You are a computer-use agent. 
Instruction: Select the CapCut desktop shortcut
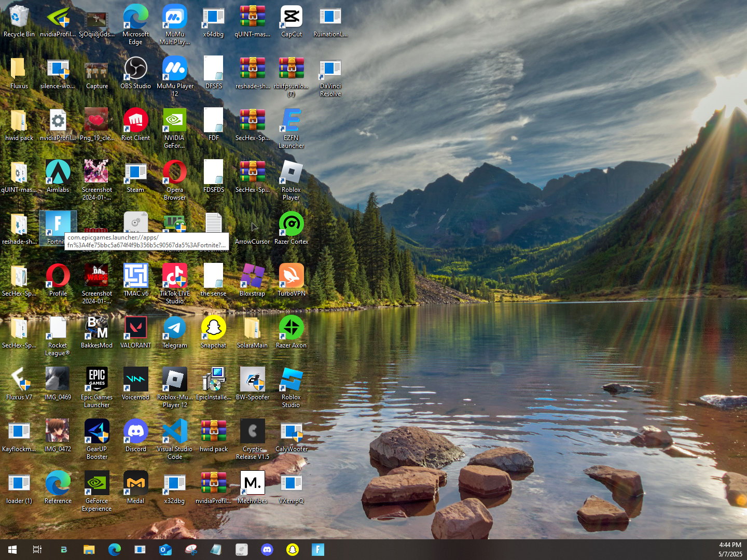(291, 21)
